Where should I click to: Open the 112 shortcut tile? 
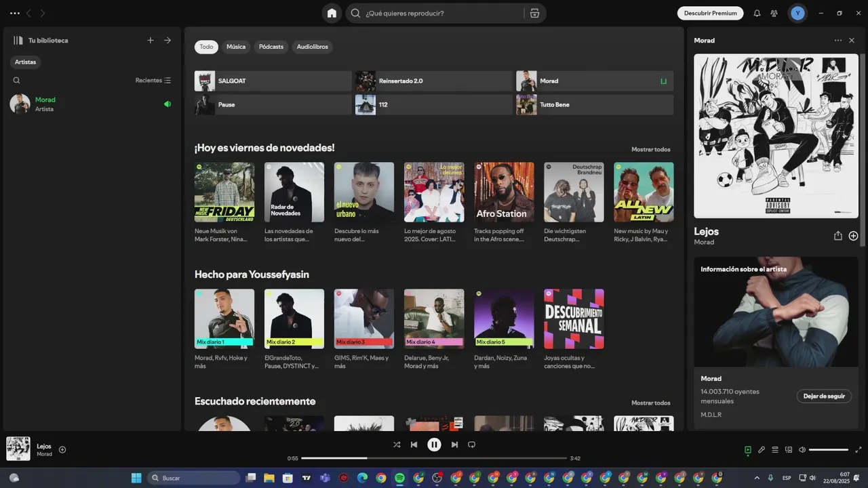(x=433, y=104)
